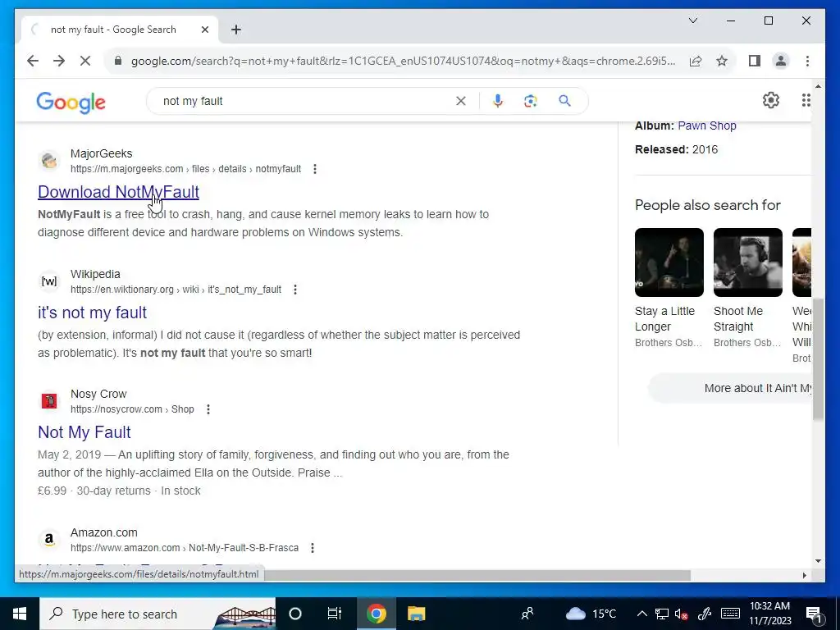
Task: Close the 'not my fault' tab
Action: click(204, 30)
